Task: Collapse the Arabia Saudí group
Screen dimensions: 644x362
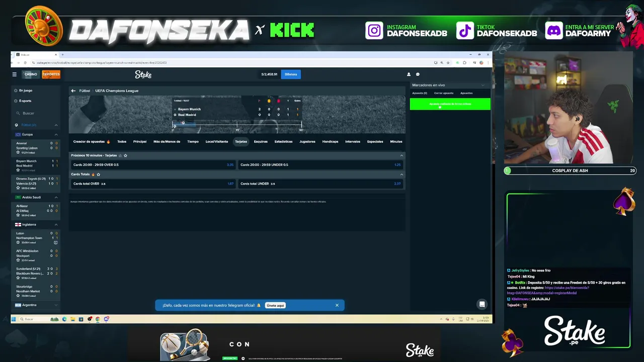Action: point(56,197)
